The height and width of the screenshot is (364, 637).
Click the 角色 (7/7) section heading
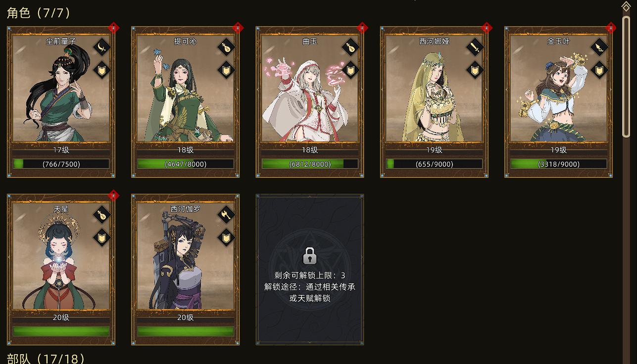tap(39, 12)
